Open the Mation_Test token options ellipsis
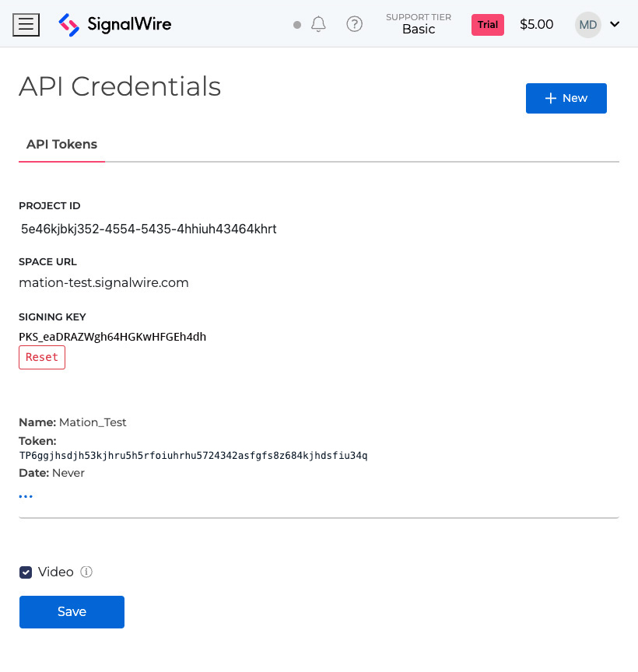638x672 pixels. pyautogui.click(x=26, y=496)
